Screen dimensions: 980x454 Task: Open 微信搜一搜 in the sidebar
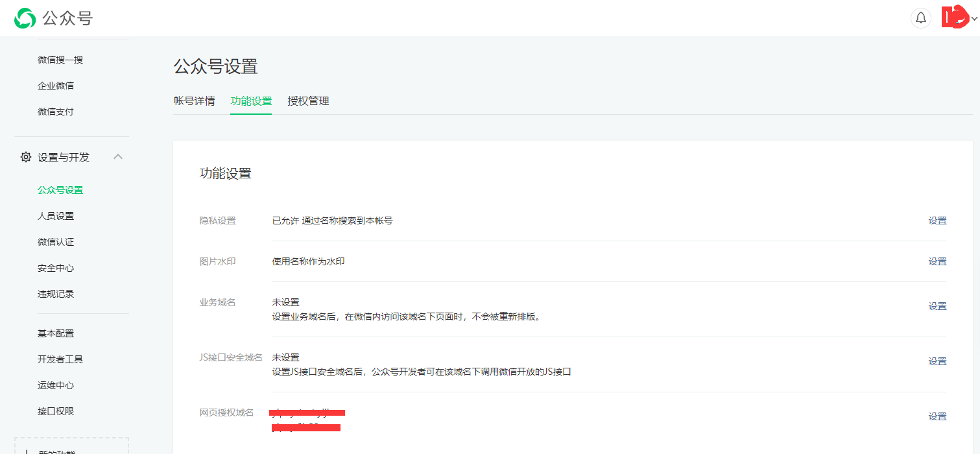(x=60, y=60)
